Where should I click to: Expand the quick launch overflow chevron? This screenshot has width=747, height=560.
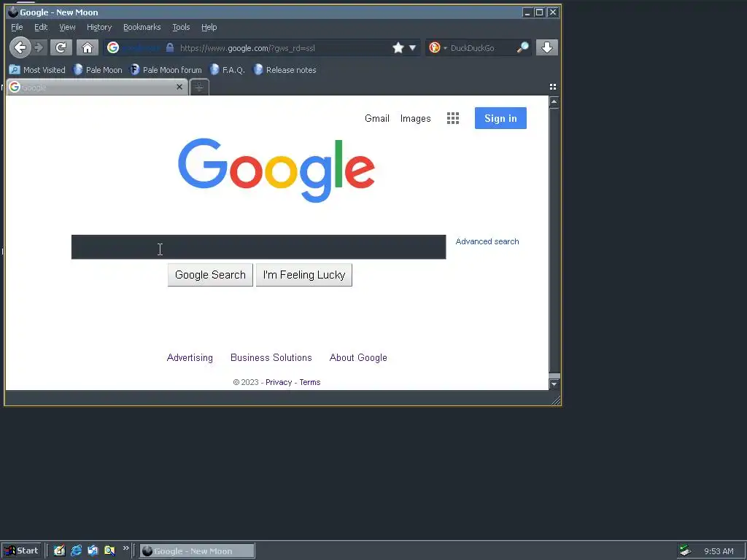point(125,548)
